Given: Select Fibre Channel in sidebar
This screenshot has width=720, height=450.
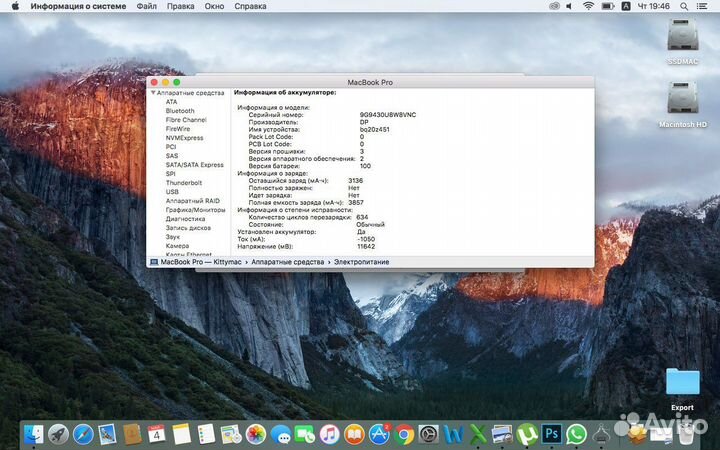Looking at the screenshot, I should (x=186, y=120).
